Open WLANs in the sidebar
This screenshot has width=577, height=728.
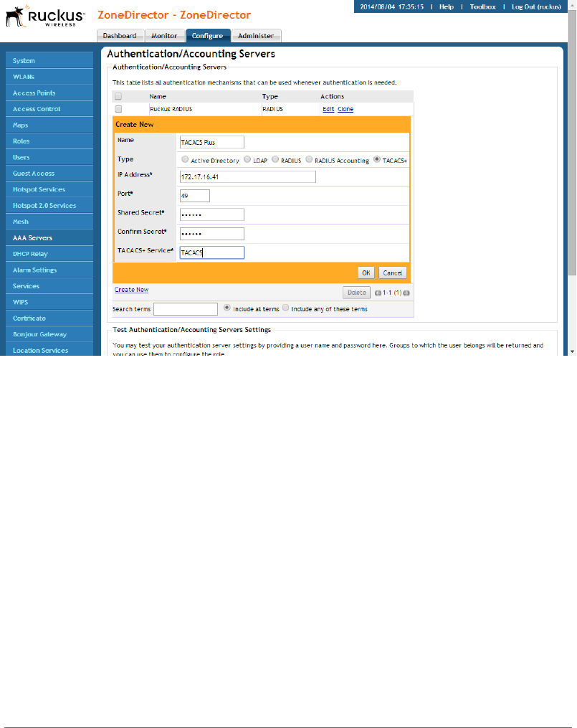click(49, 77)
